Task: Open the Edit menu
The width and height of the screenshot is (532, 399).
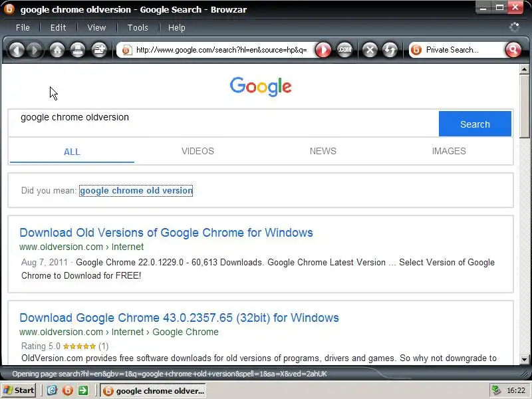Action: pos(58,27)
